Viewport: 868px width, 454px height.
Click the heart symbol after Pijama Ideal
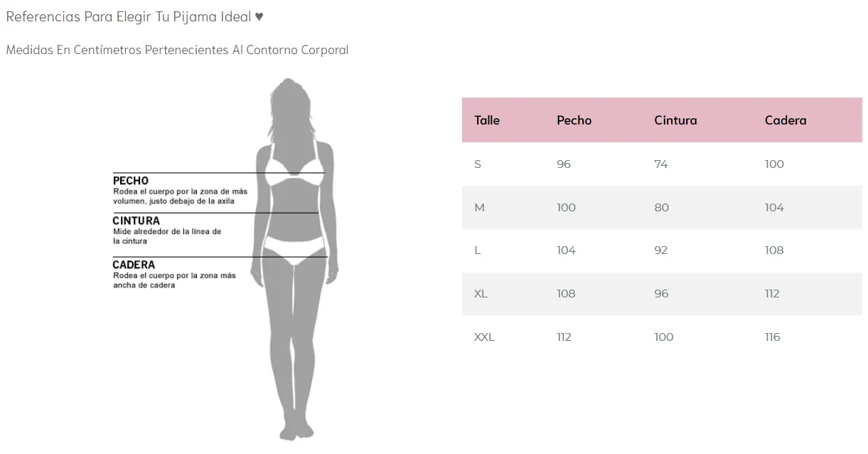pyautogui.click(x=259, y=16)
